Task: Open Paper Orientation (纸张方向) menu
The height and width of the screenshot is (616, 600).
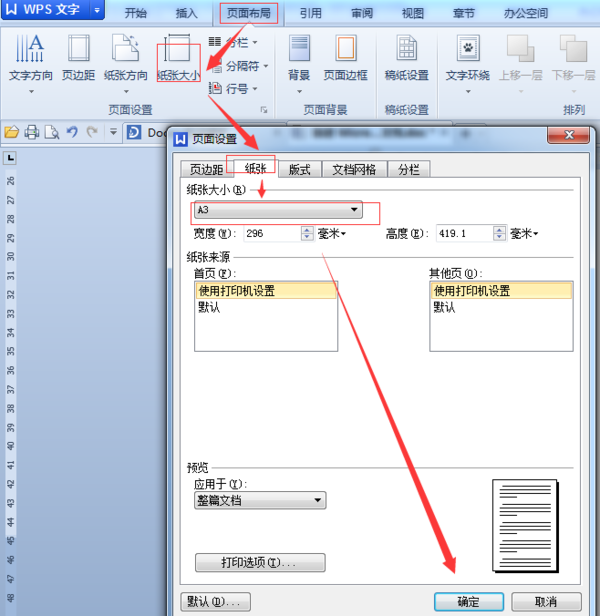Action: (126, 63)
